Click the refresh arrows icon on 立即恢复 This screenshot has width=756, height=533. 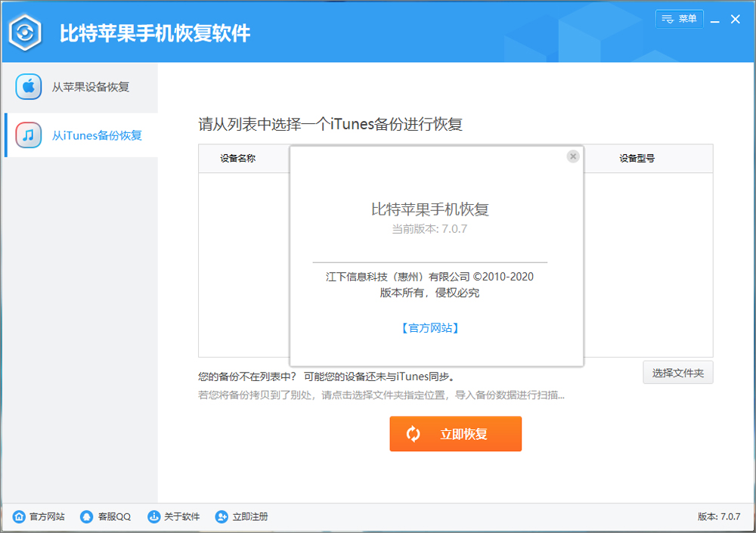click(x=414, y=434)
